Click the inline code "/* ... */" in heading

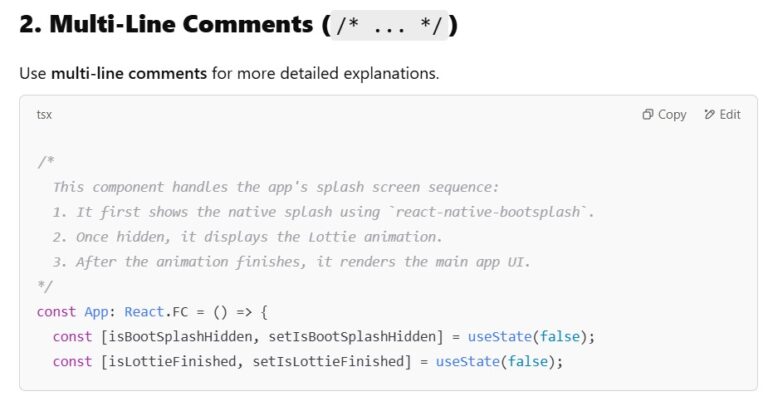389,25
